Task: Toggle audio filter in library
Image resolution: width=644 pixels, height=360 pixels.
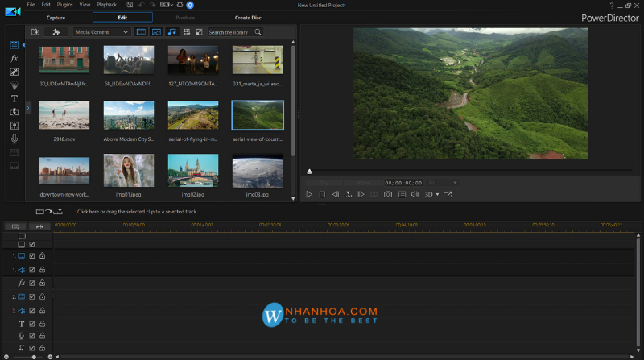Action: (x=172, y=32)
